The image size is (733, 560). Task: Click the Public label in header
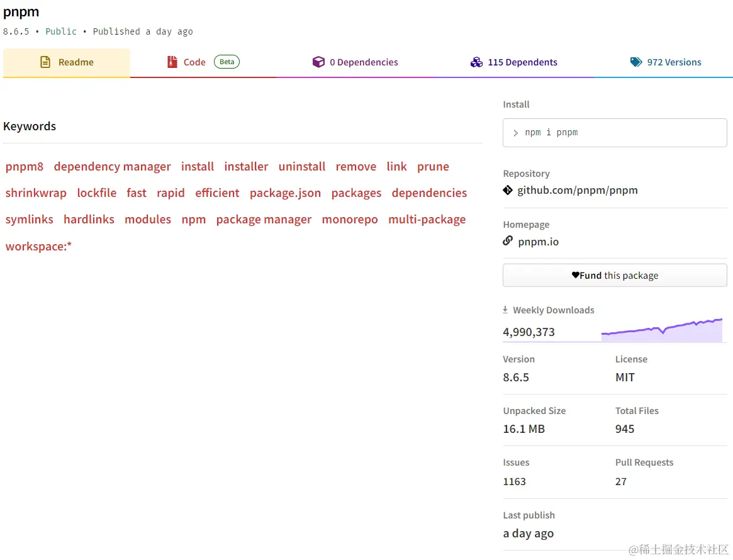[x=61, y=31]
